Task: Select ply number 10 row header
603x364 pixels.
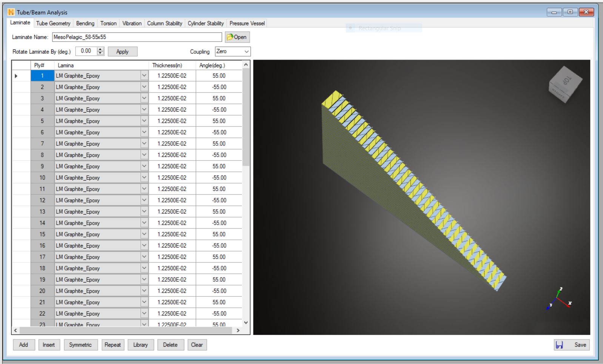Action: (42, 178)
